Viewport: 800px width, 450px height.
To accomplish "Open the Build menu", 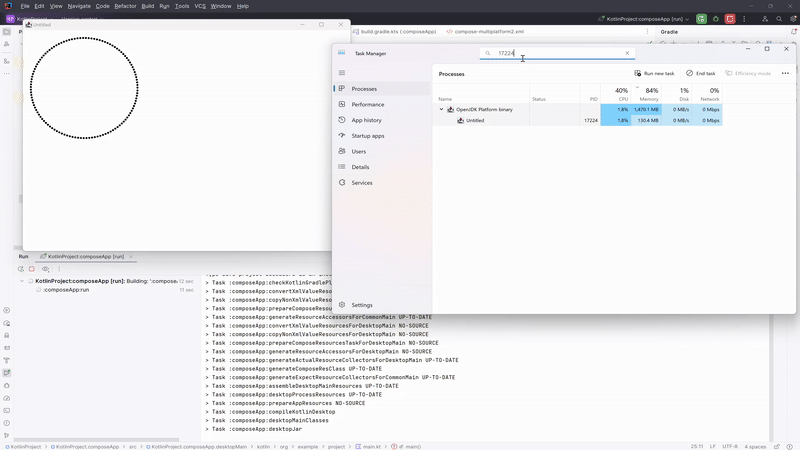I will coord(147,6).
